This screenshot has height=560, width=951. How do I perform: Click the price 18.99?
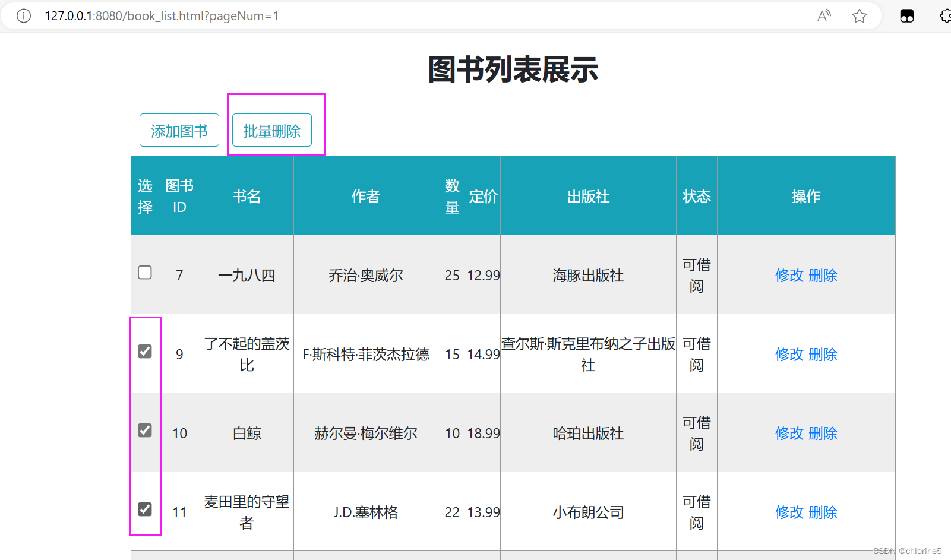[484, 434]
